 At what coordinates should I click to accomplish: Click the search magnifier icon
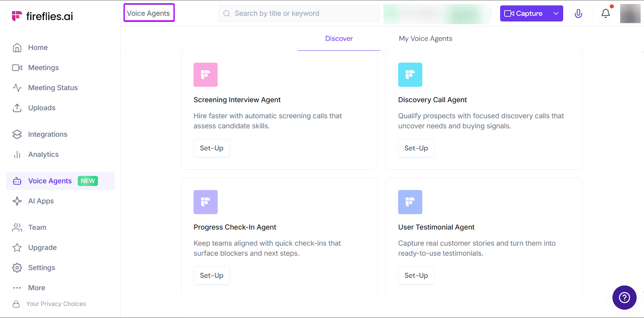[227, 13]
